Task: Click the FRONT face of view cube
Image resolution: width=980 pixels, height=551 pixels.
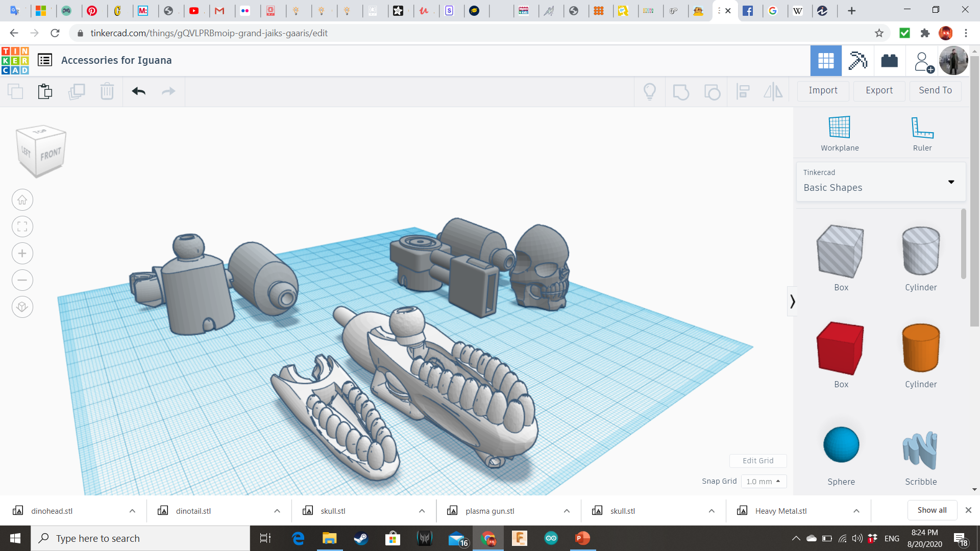Action: (x=51, y=155)
